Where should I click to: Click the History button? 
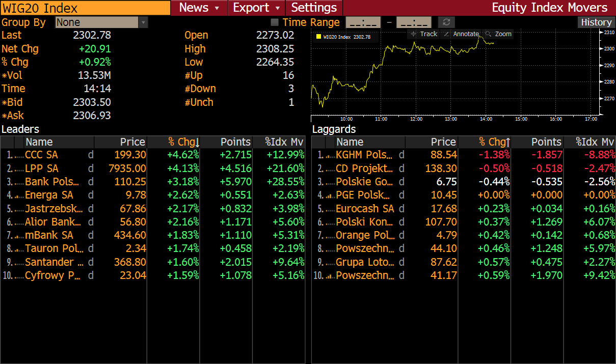pos(596,22)
